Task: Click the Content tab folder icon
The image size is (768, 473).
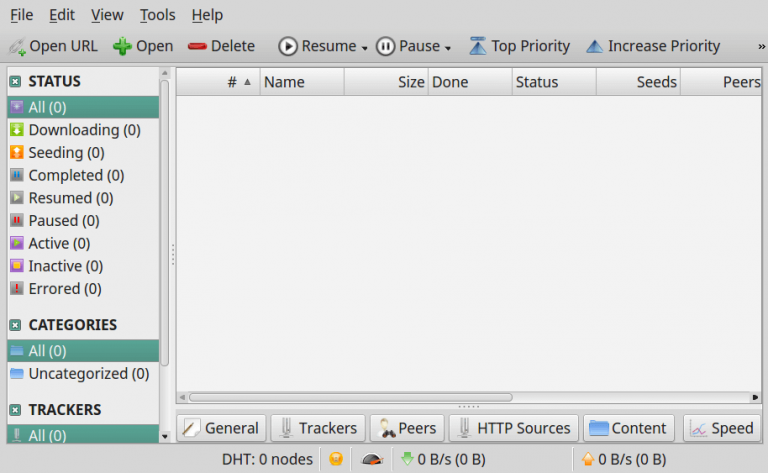Action: point(599,428)
